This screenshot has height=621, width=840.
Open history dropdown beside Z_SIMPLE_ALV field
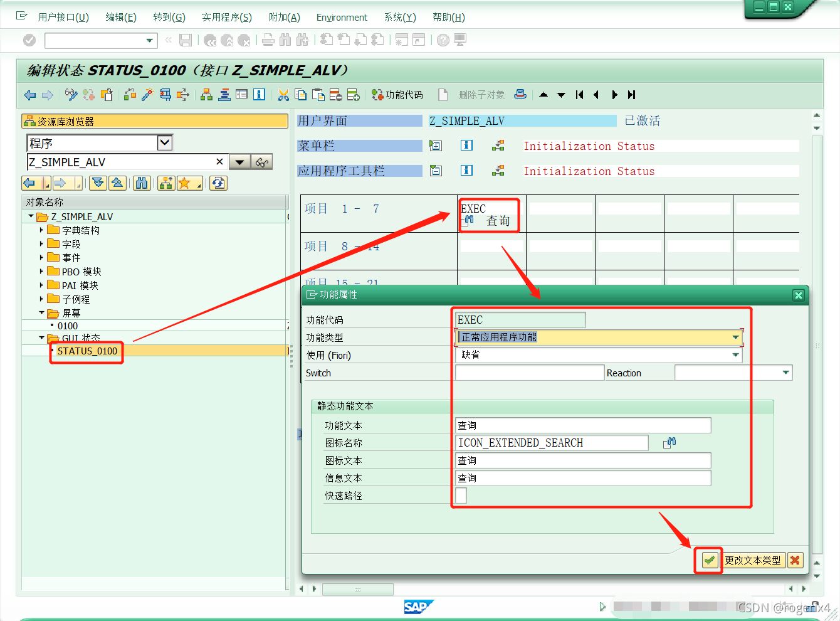239,162
